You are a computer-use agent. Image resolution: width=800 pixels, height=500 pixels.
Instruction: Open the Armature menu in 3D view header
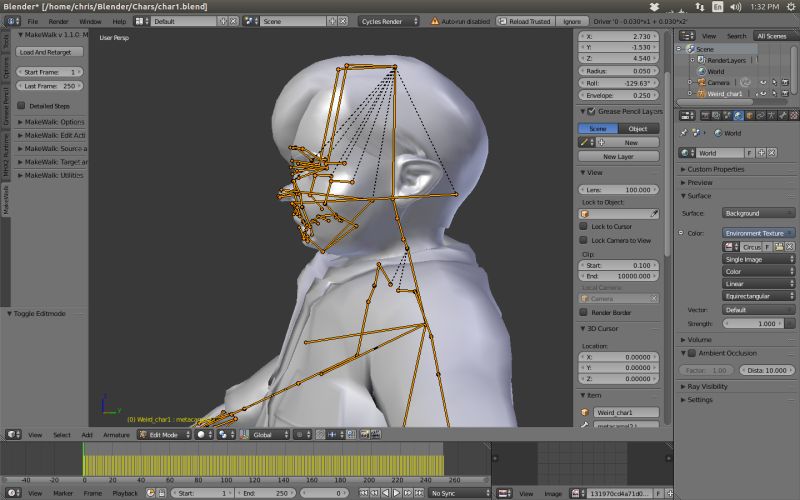click(116, 434)
